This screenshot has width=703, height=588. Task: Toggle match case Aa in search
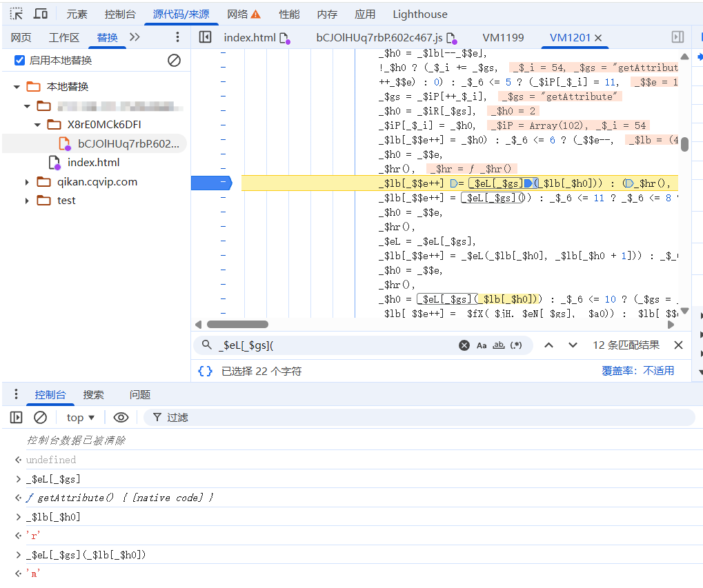click(x=482, y=345)
